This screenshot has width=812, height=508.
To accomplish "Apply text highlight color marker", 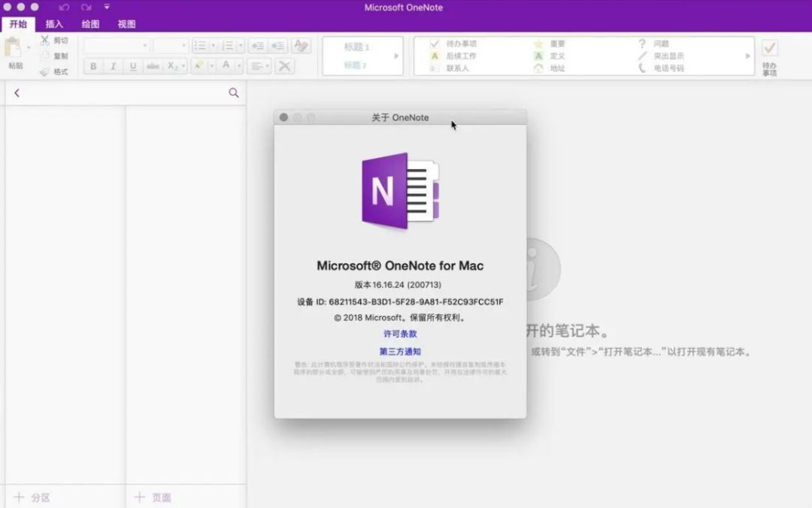I will pyautogui.click(x=198, y=66).
